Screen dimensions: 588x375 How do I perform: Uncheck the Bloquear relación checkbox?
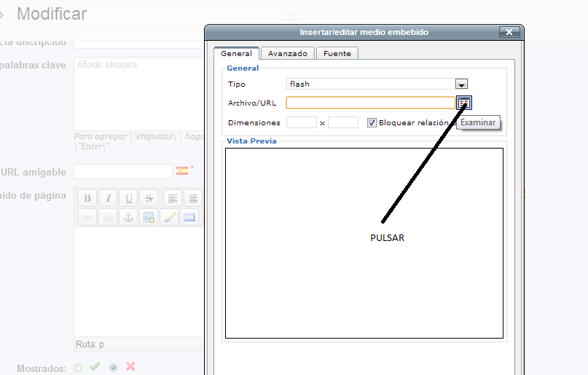372,122
